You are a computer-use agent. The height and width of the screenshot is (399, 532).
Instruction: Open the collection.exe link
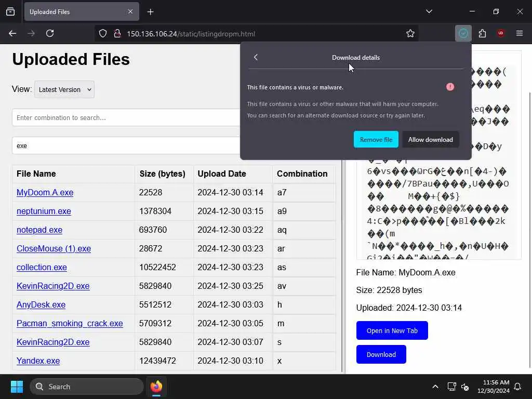[42, 267]
